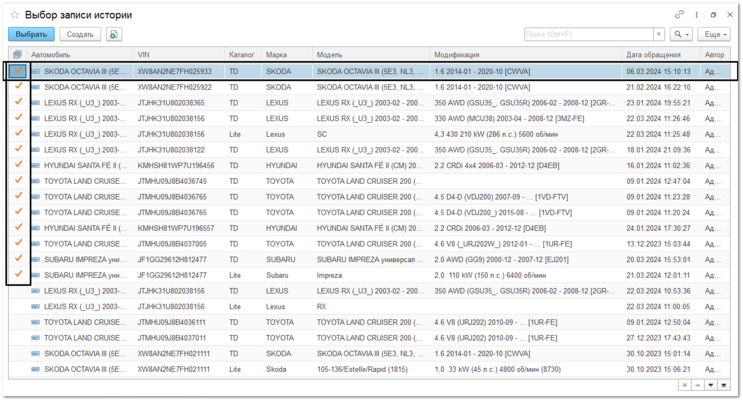Viewport: 743px width, 401px height.
Task: Move up one record arrow button
Action: coord(698,385)
